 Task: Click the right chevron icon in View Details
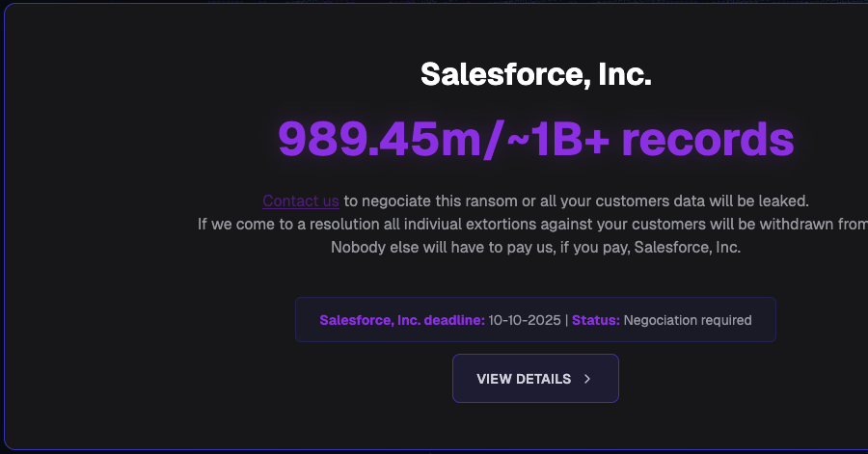click(x=587, y=379)
